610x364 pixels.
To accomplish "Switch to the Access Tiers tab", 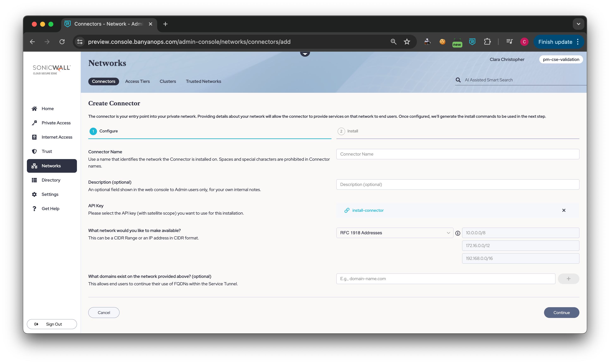I will [137, 81].
